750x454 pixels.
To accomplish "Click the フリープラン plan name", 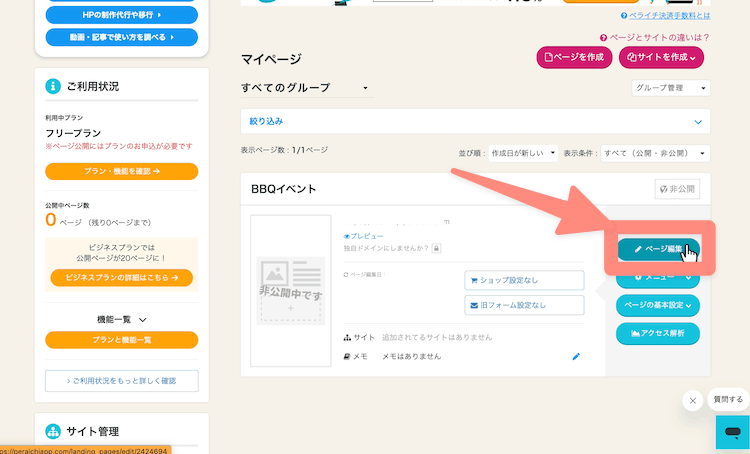I will click(73, 133).
